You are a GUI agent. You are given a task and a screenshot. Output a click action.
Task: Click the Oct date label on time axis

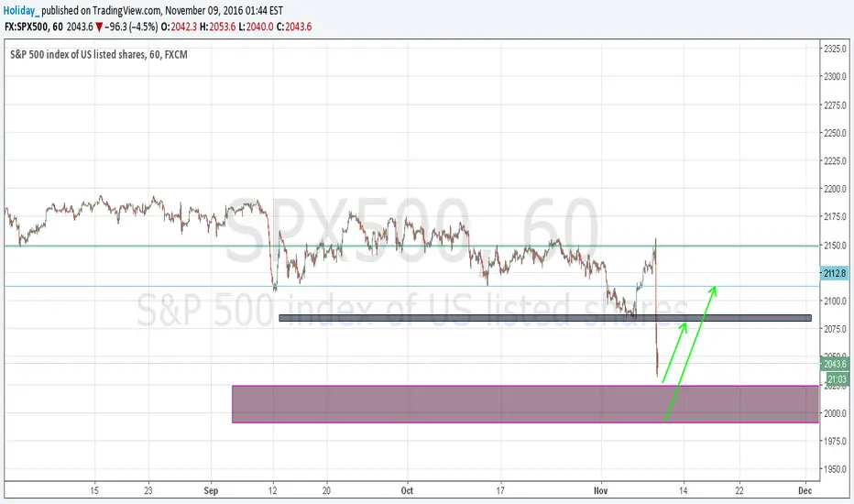pos(407,490)
